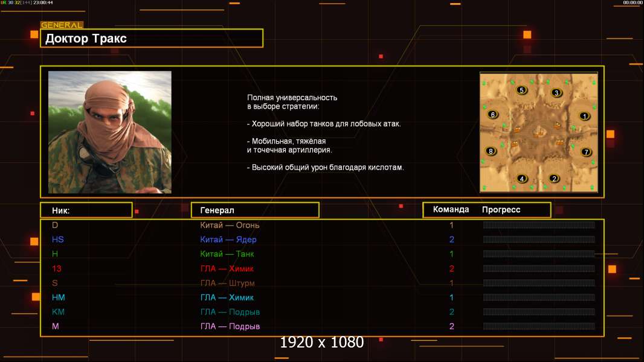The image size is (644, 362).
Task: Select player nickname 'HM'
Action: tap(59, 297)
